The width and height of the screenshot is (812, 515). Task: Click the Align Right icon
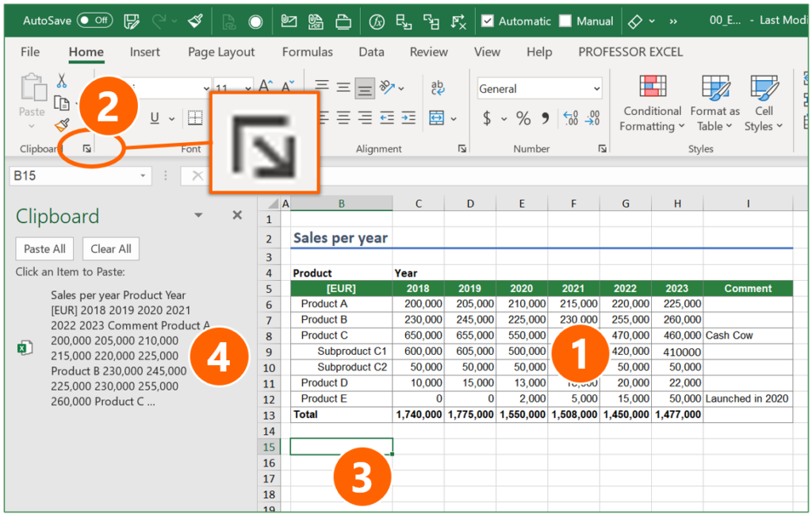tap(365, 118)
